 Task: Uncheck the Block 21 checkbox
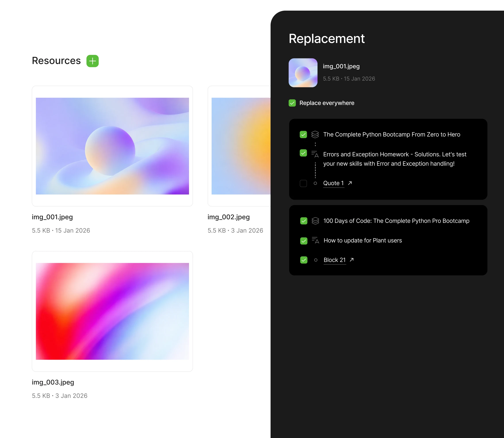[x=304, y=260]
